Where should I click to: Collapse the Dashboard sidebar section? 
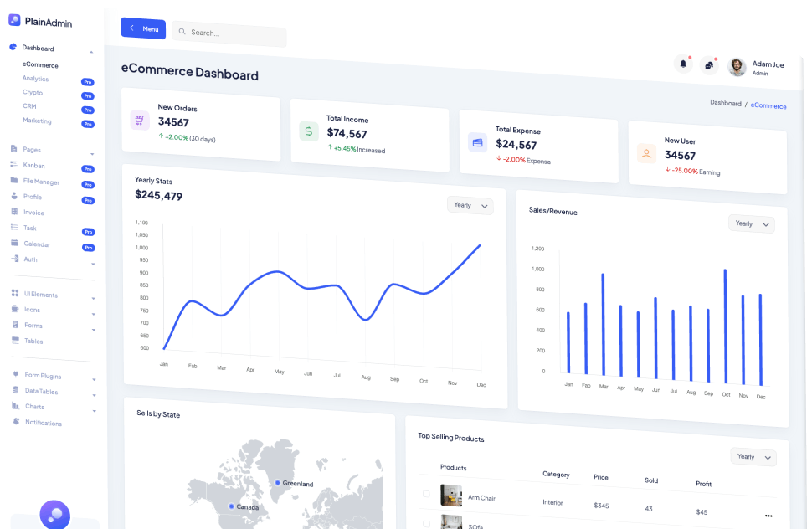tap(91, 51)
